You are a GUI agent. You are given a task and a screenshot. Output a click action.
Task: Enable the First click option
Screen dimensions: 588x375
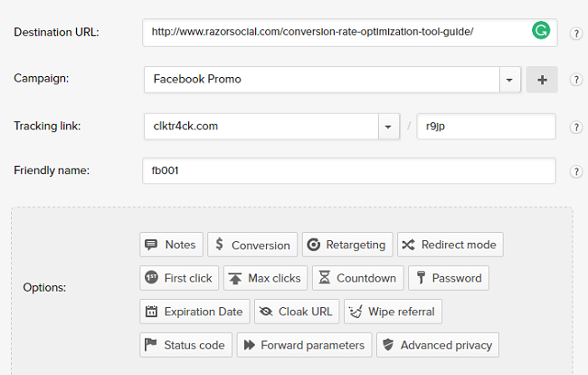tap(179, 278)
